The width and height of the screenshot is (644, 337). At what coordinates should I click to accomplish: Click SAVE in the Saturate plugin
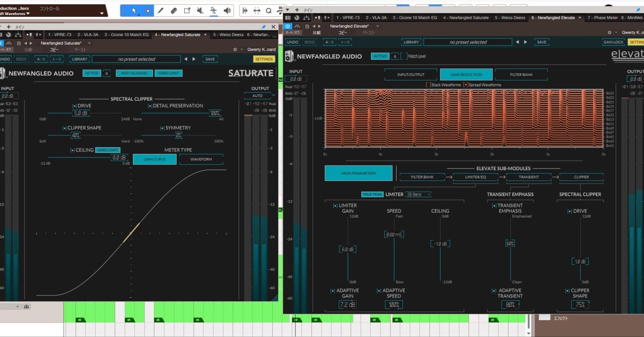coord(210,59)
